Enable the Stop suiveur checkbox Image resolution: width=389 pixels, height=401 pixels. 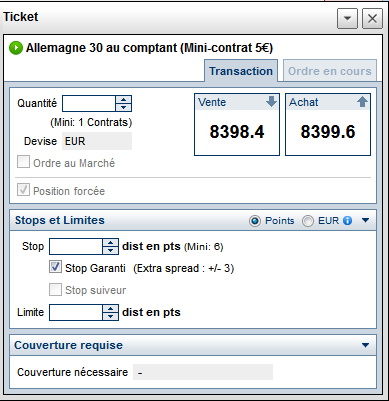(x=55, y=289)
